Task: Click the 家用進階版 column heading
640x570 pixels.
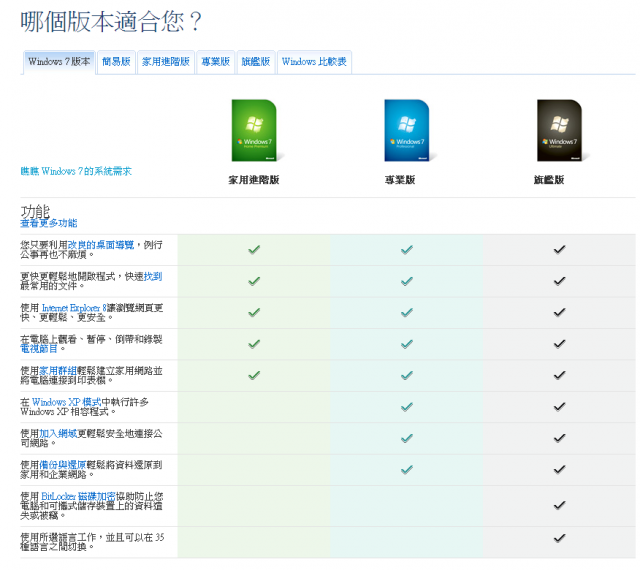Action: coord(254,180)
